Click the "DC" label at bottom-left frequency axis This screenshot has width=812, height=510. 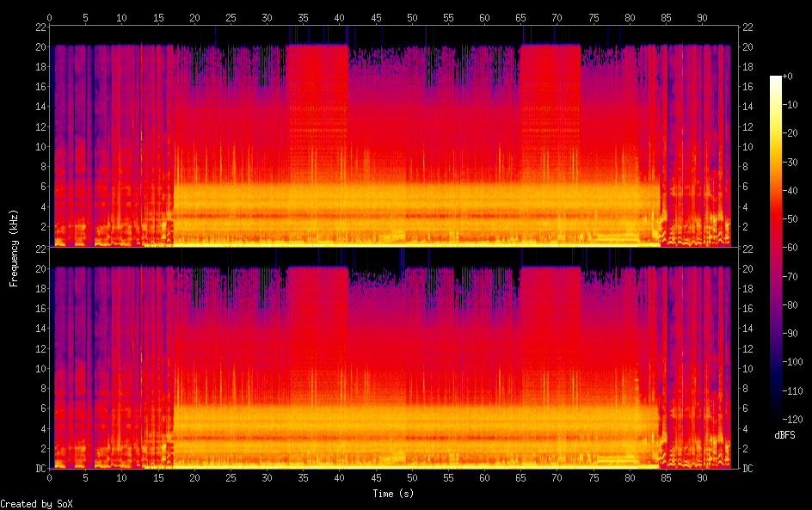[x=39, y=468]
